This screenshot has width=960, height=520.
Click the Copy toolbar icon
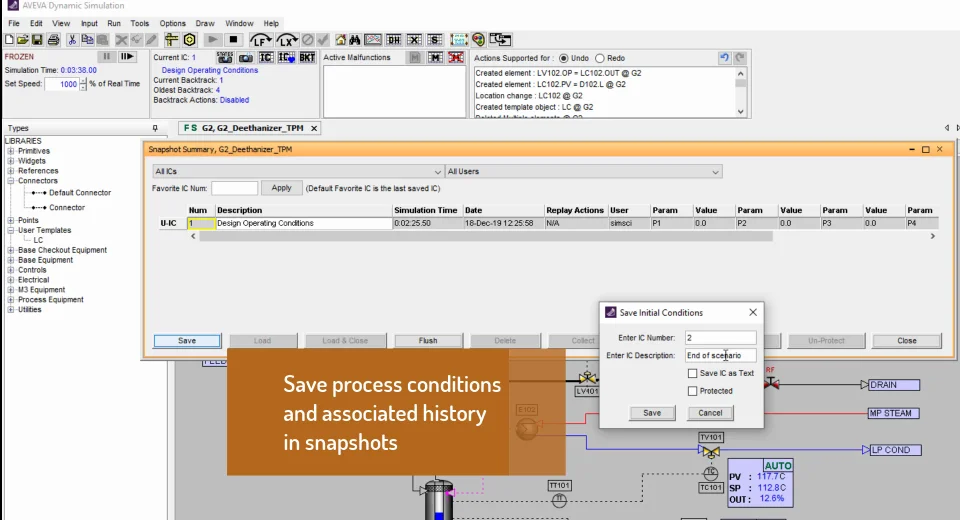coord(87,40)
